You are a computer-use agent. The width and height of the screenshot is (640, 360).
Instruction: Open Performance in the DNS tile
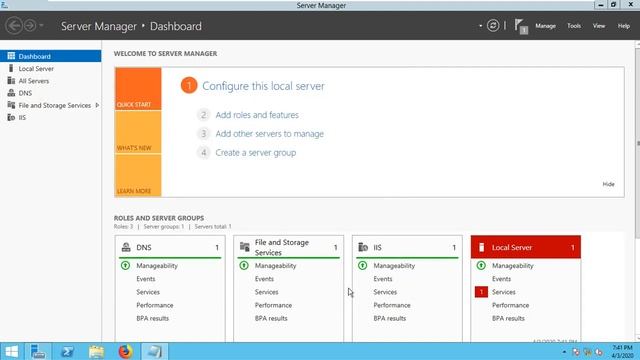pyautogui.click(x=155, y=305)
